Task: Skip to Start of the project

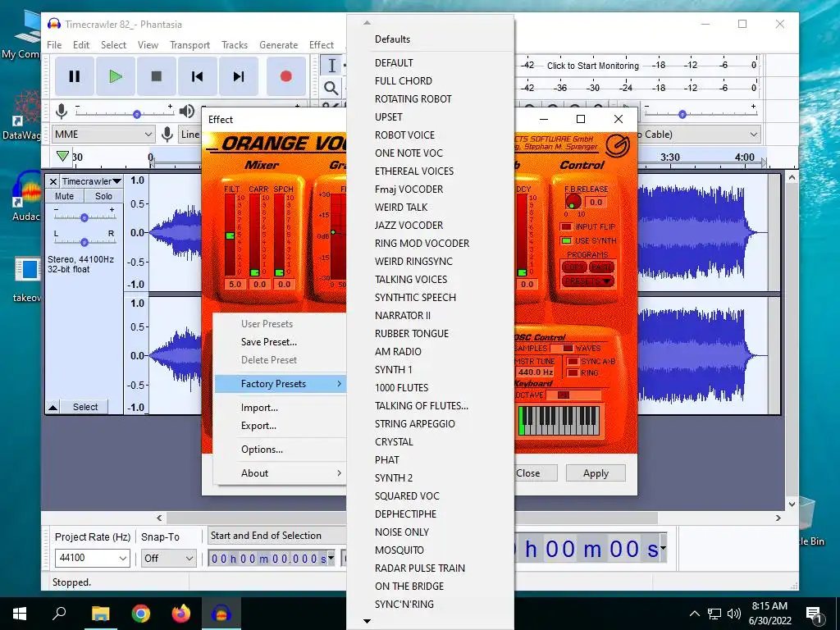Action: [197, 76]
